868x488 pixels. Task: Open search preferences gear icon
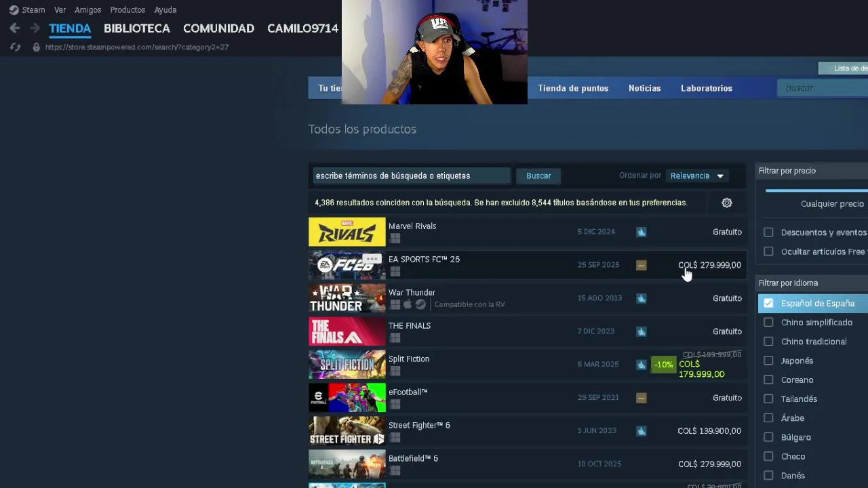(x=727, y=203)
